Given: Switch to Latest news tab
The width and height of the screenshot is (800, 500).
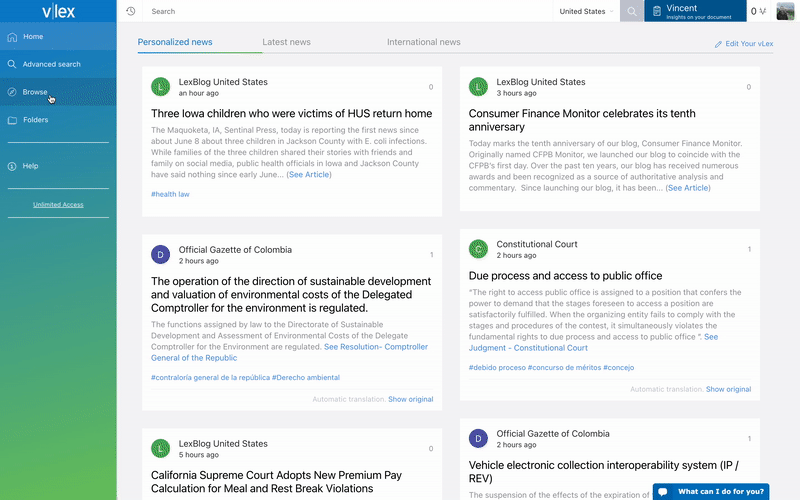Looking at the screenshot, I should pos(286,42).
